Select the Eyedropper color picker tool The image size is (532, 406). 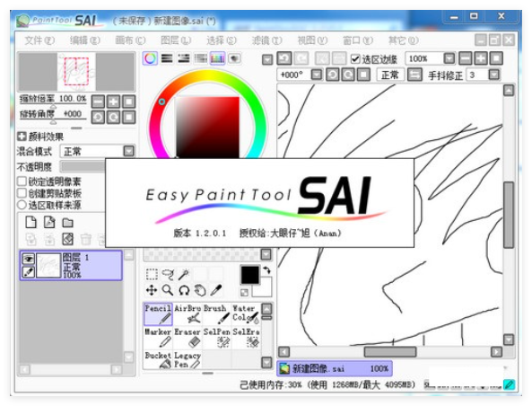pyautogui.click(x=216, y=290)
